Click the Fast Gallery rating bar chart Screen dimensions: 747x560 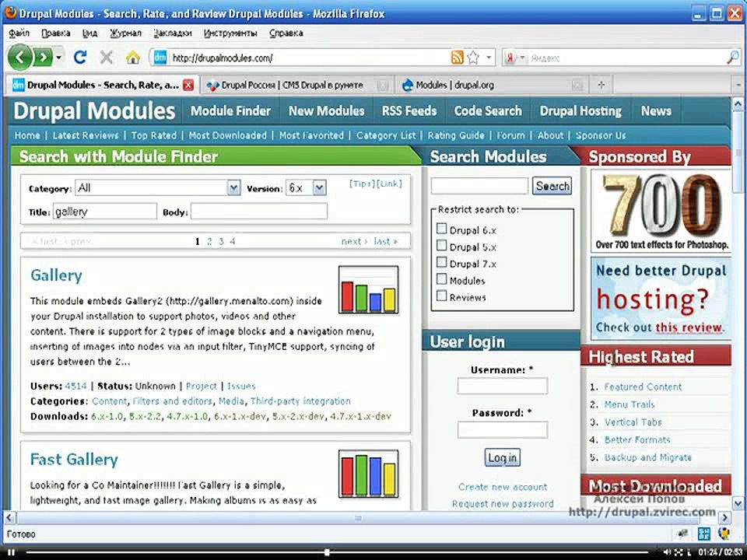368,474
